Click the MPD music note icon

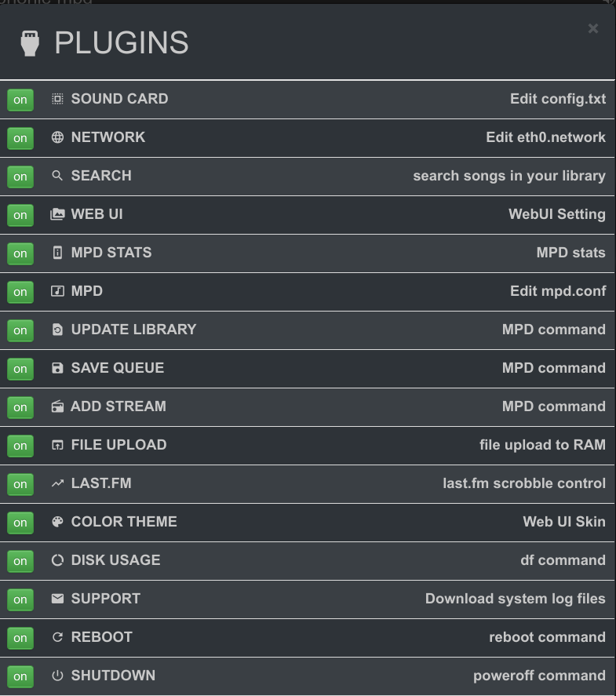tap(57, 291)
